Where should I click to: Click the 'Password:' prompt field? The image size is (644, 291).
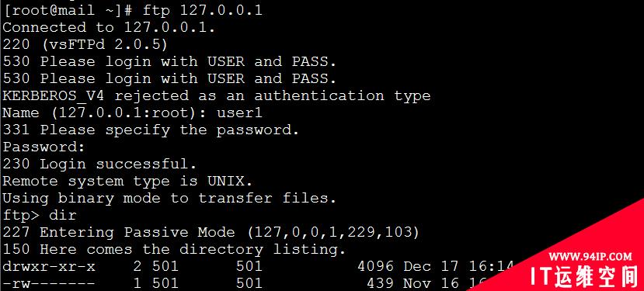pos(44,147)
